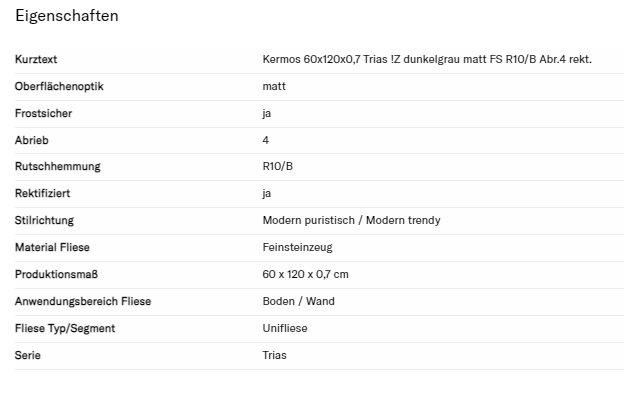Select the Abrieb property label
624x405 pixels.
click(x=32, y=140)
